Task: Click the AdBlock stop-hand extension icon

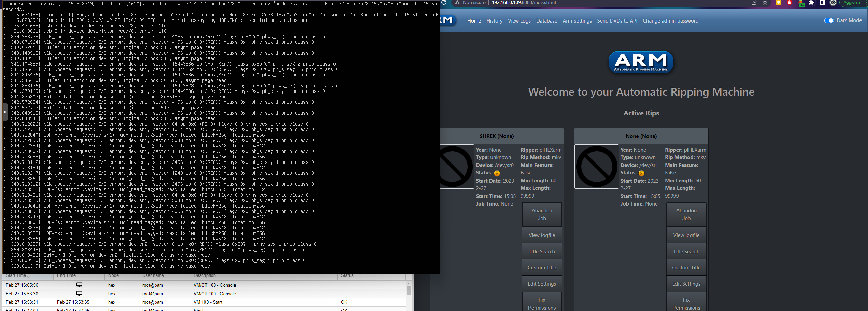Action: (789, 3)
